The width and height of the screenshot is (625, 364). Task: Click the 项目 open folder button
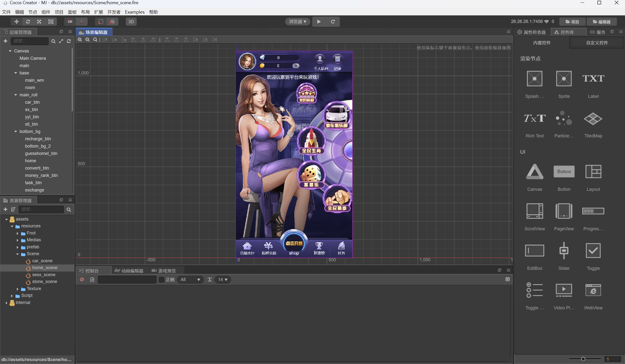point(572,22)
